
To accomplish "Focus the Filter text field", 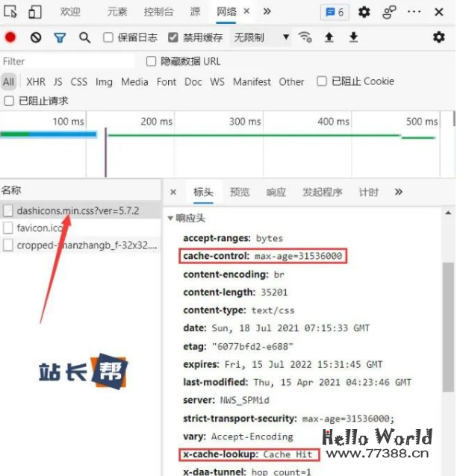I will [68, 61].
